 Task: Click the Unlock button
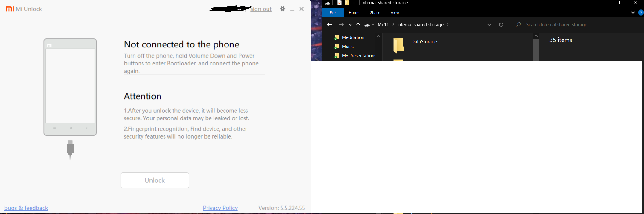click(155, 180)
